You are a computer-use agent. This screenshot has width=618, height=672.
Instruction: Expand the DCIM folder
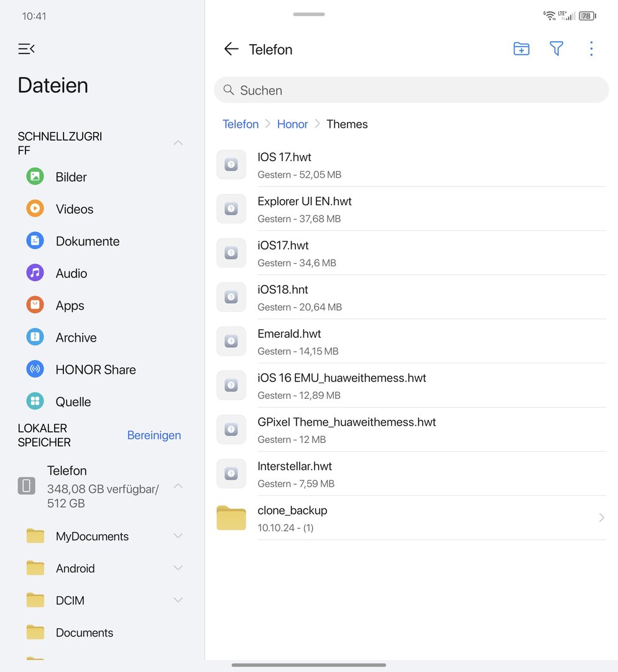point(178,600)
